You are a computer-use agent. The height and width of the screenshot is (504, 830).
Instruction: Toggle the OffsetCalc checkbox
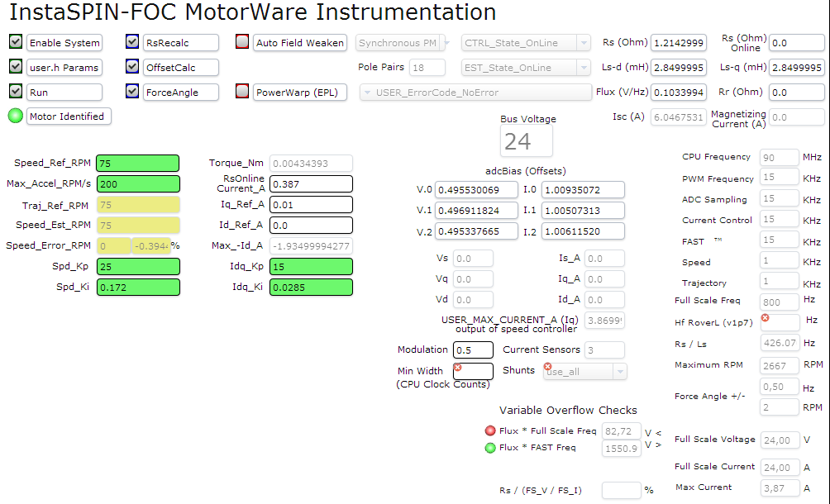click(132, 66)
